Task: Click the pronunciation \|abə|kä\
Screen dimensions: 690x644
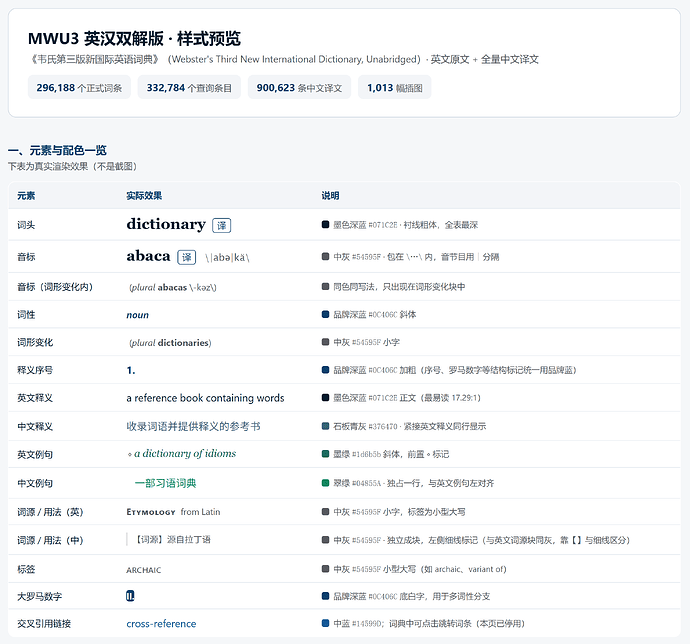Action: click(x=228, y=258)
